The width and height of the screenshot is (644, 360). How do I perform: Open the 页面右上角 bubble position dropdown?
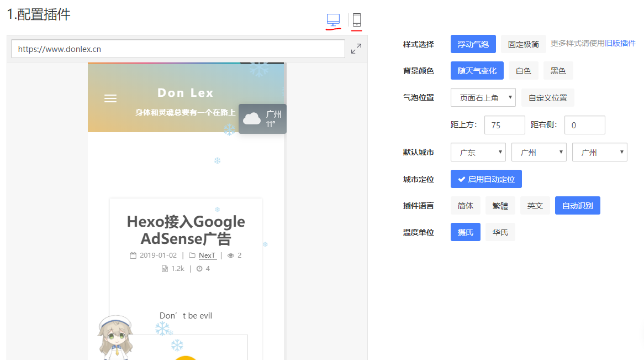click(x=482, y=97)
